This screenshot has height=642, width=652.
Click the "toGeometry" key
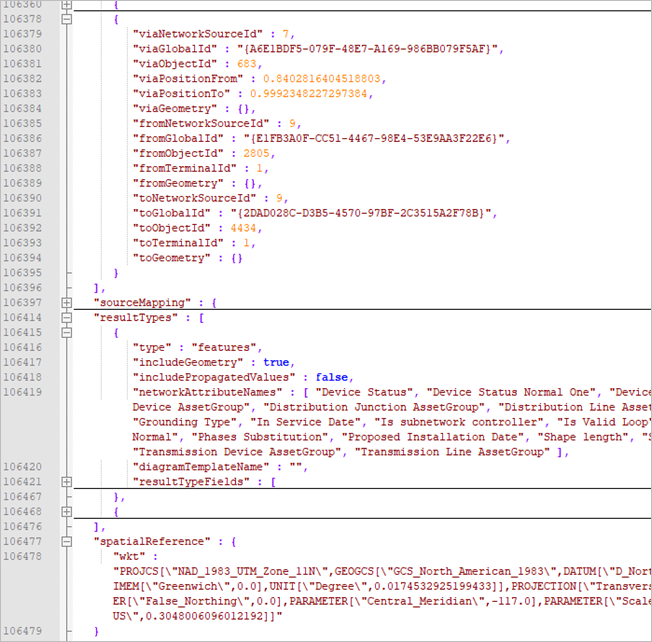pyautogui.click(x=171, y=258)
